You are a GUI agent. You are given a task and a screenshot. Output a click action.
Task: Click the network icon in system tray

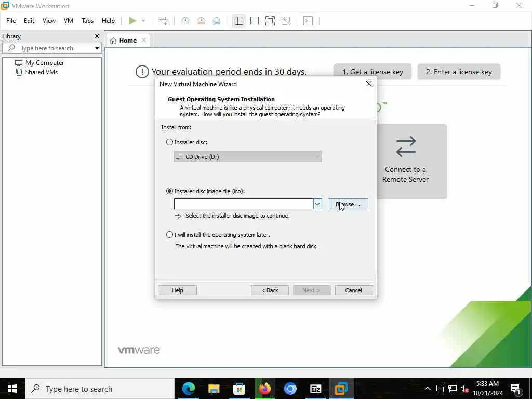(x=453, y=389)
